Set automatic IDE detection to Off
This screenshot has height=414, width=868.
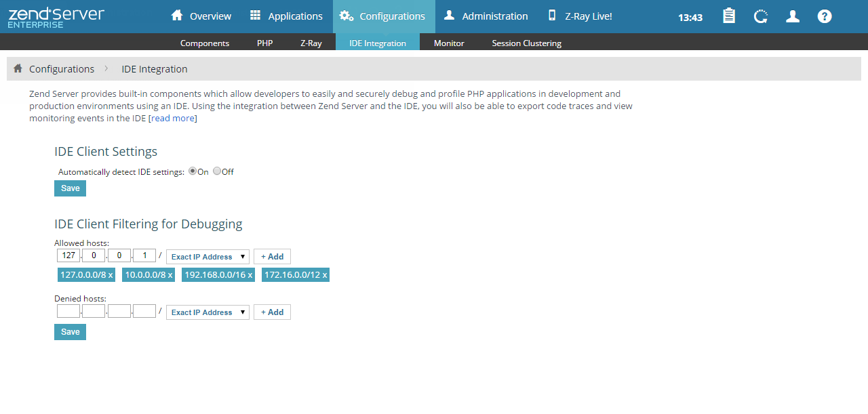click(217, 171)
